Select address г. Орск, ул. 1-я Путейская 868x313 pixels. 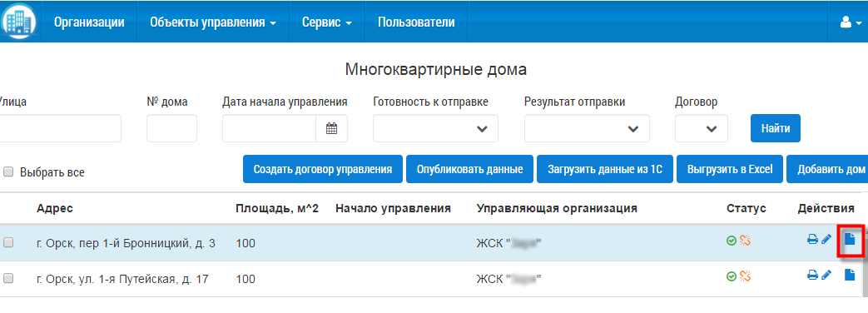click(122, 279)
